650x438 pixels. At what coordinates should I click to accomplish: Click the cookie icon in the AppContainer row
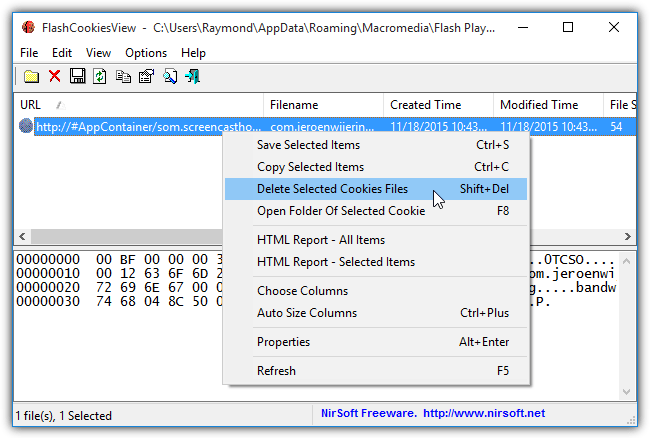[26, 126]
